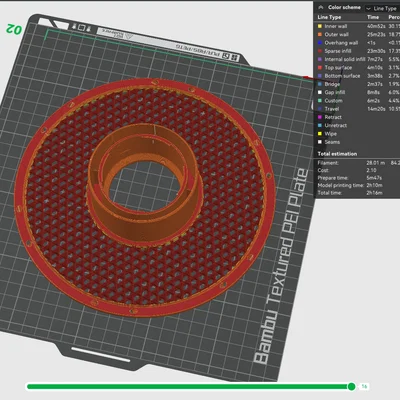Viewport: 400px width, 400px height.
Task: Select the sliced speaker grille model
Action: pos(145,197)
